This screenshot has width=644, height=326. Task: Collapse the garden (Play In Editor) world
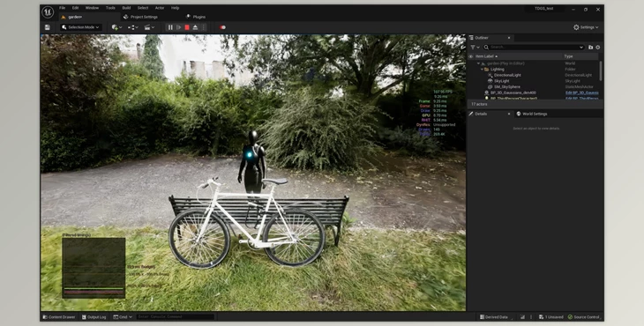[x=478, y=63]
